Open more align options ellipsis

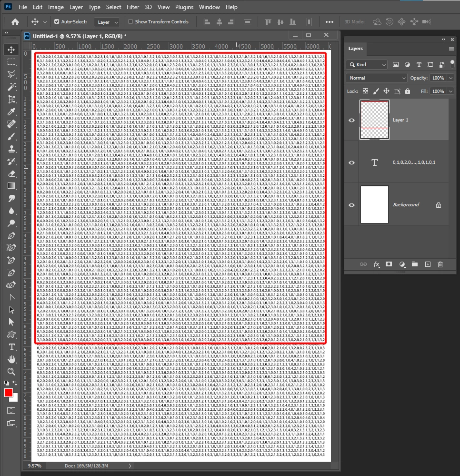[x=329, y=22]
